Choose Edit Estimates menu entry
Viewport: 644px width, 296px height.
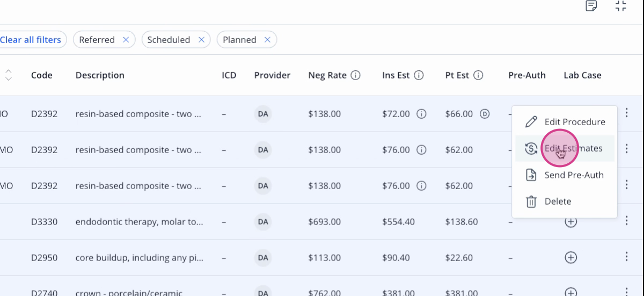point(565,148)
